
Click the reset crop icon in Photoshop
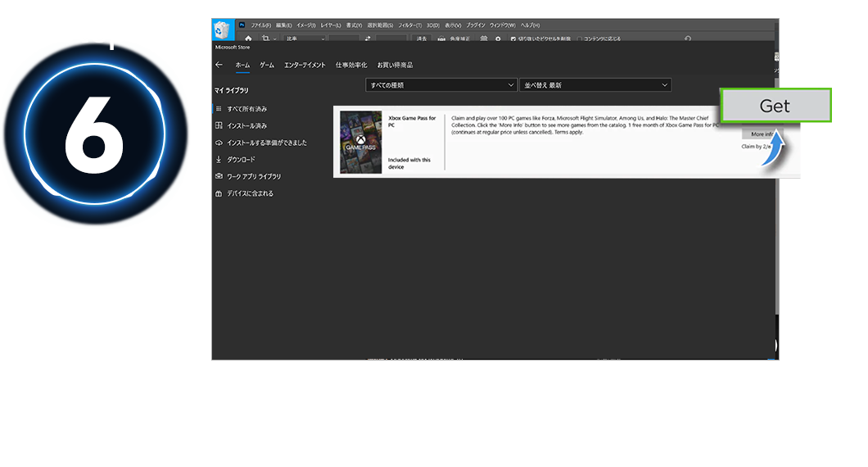coord(688,39)
